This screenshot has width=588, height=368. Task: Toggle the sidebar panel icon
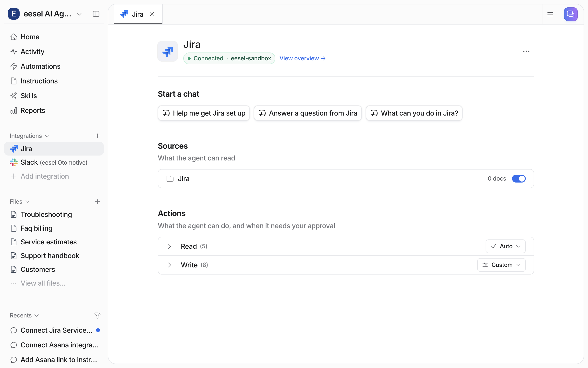(x=96, y=14)
